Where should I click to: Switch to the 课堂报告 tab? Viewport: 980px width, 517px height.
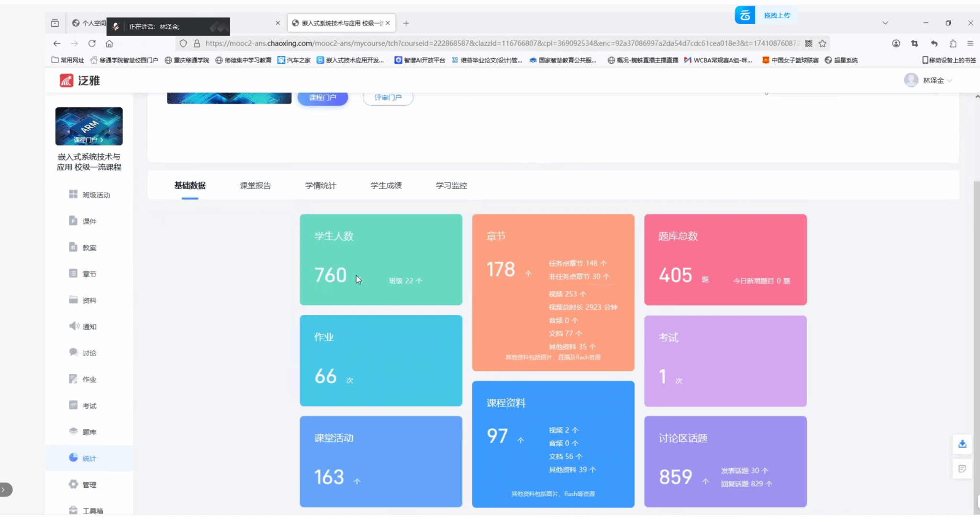point(255,185)
